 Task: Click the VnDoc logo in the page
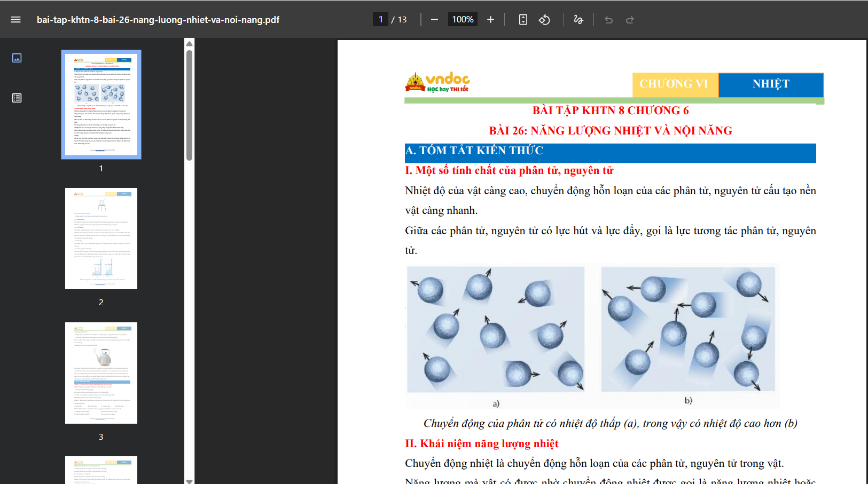click(437, 82)
